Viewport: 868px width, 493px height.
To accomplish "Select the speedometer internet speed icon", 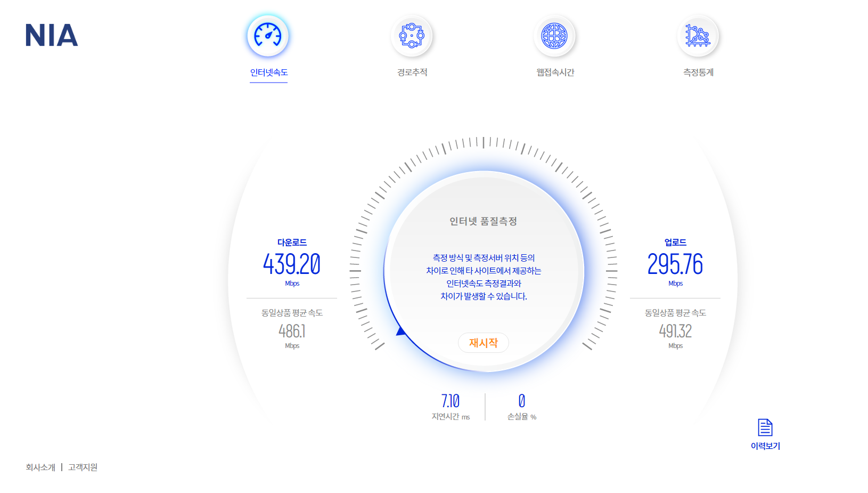I will (x=268, y=36).
